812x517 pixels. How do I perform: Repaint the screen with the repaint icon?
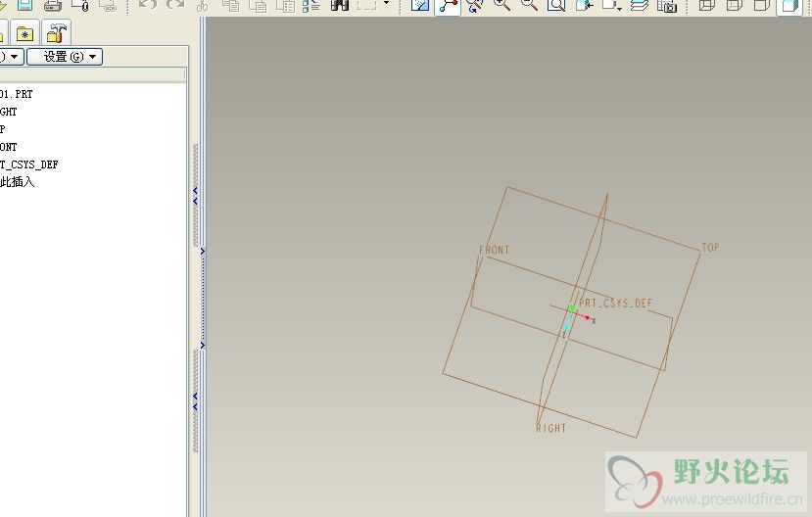click(x=420, y=5)
